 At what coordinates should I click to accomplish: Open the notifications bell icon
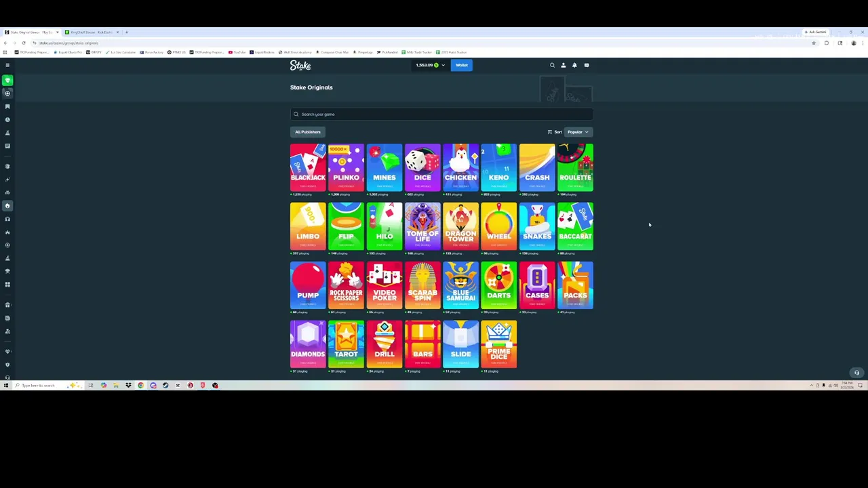(574, 65)
